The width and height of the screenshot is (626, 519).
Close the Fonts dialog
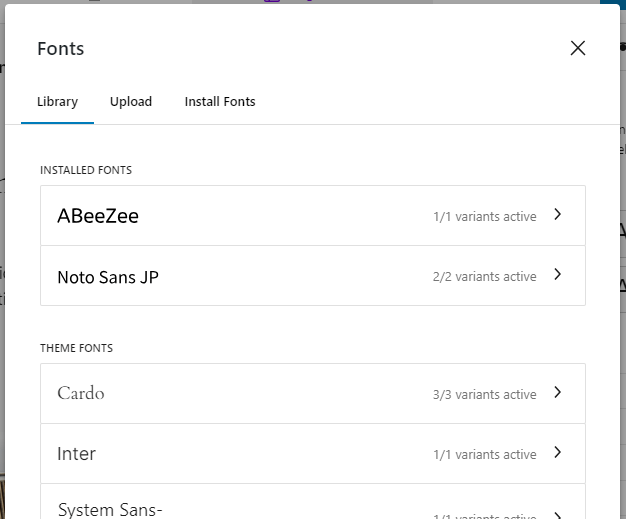tap(578, 48)
